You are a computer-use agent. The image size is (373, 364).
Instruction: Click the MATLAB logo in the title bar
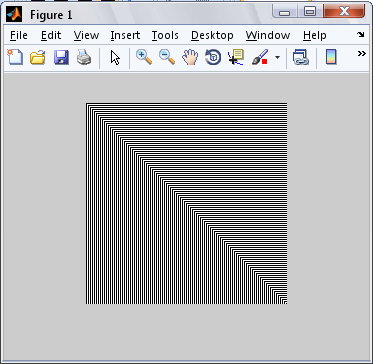point(14,14)
